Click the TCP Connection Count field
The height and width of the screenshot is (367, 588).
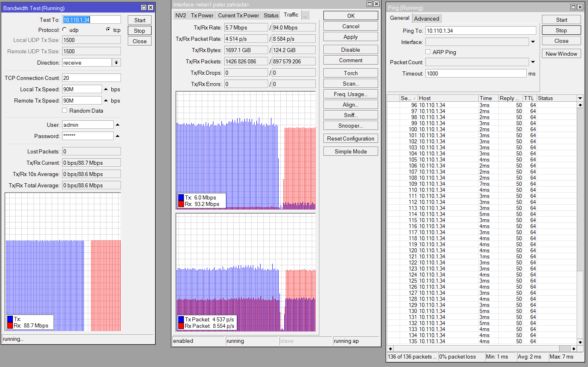pyautogui.click(x=92, y=78)
